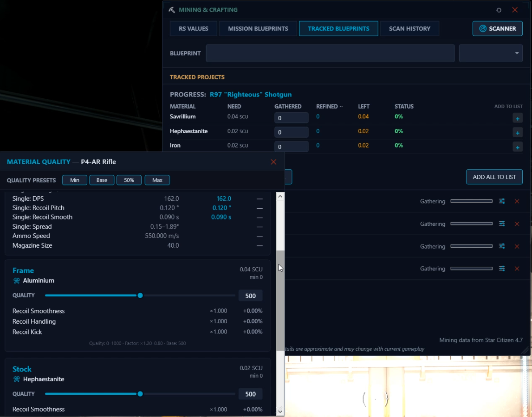This screenshot has width=532, height=417.
Task: Apply the Min quality preset
Action: (x=75, y=180)
